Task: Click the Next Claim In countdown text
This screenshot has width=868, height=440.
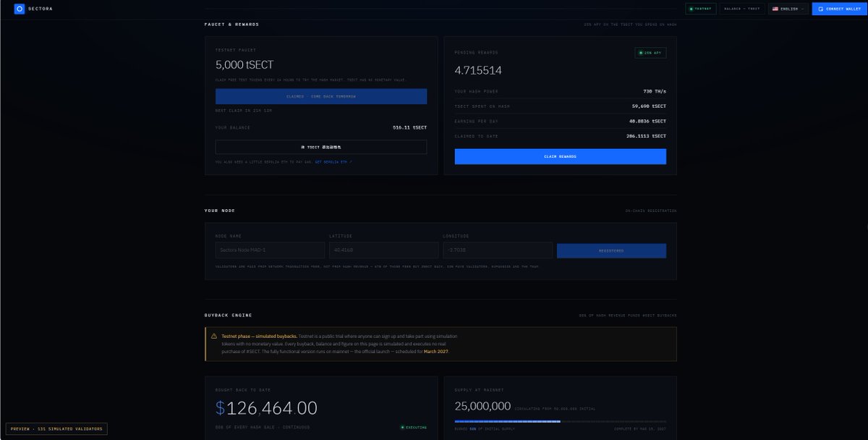Action: click(x=243, y=110)
